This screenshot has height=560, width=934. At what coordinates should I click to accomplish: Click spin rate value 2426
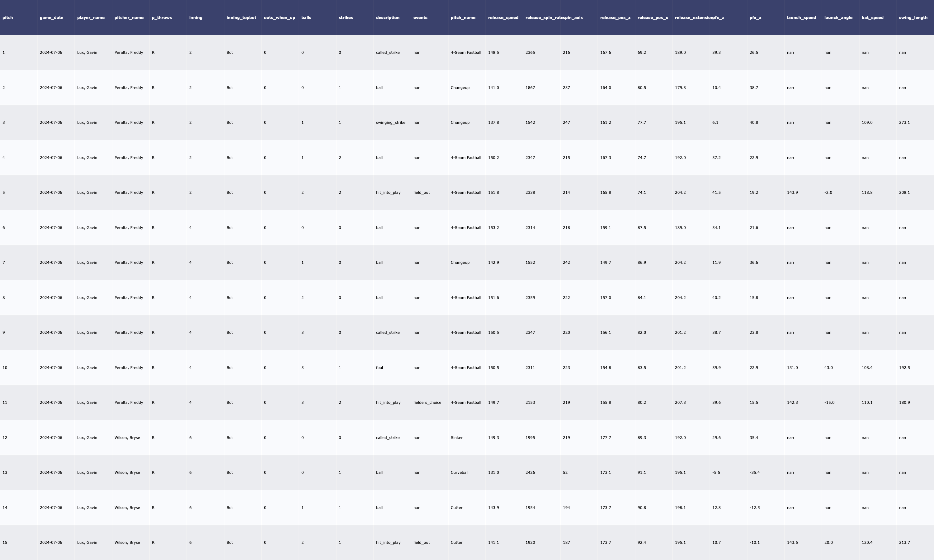[x=530, y=473]
